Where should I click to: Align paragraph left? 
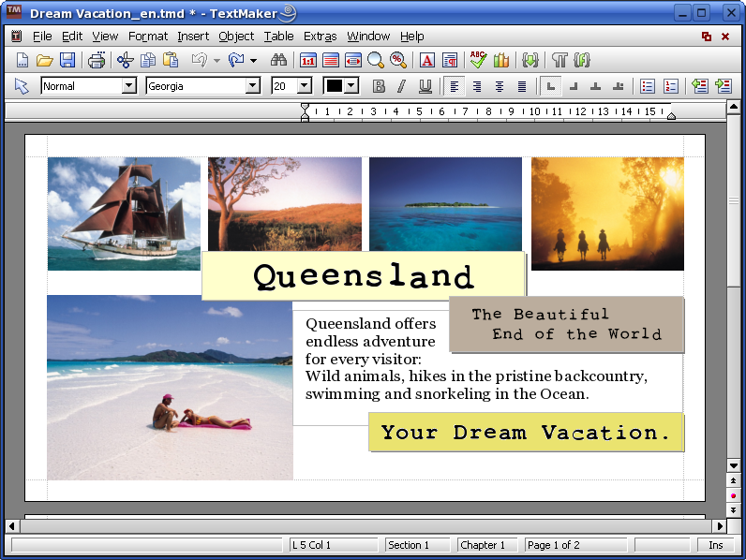455,86
